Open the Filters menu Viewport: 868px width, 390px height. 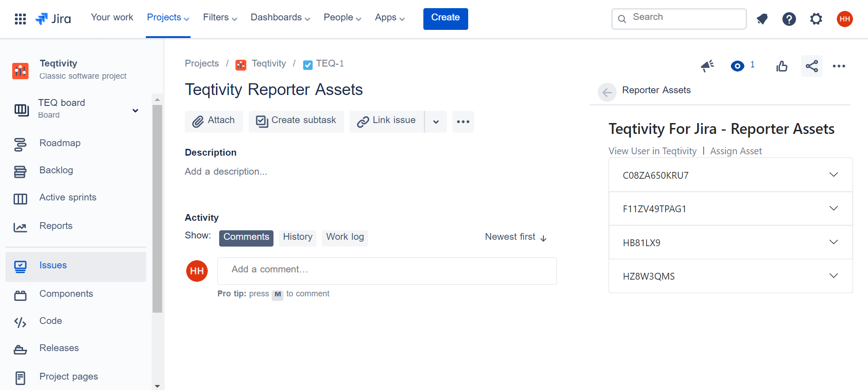pyautogui.click(x=220, y=18)
